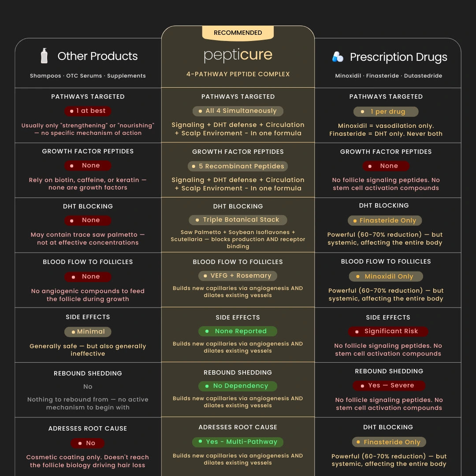Click the "Significant Risk" red badge
The height and width of the screenshot is (476, 476).
(388, 331)
